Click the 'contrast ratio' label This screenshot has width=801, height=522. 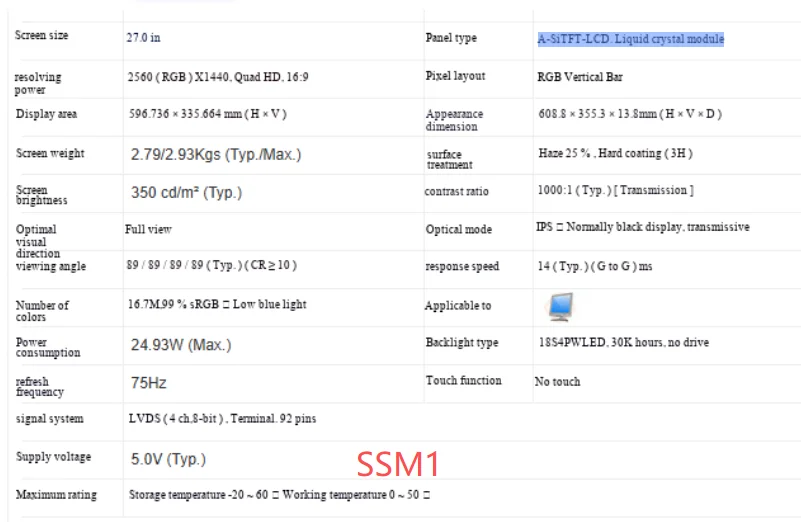pyautogui.click(x=457, y=192)
